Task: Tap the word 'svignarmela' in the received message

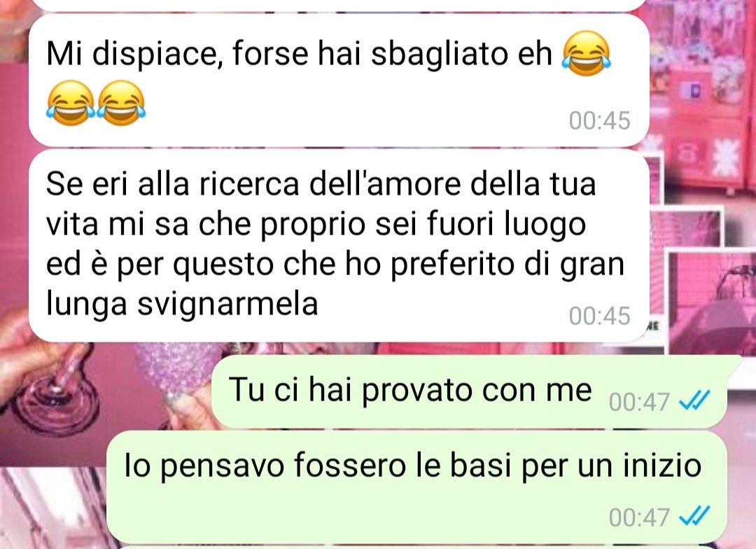Action: 227,305
